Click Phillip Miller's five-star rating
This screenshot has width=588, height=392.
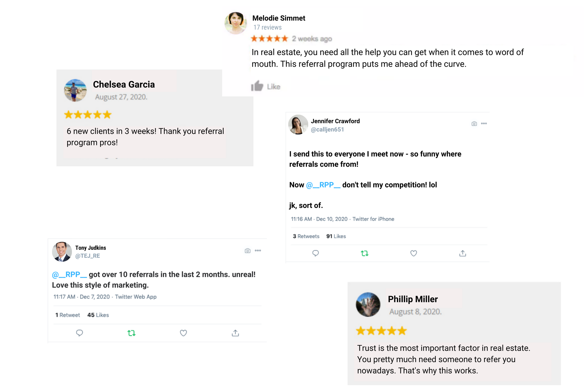(x=381, y=331)
